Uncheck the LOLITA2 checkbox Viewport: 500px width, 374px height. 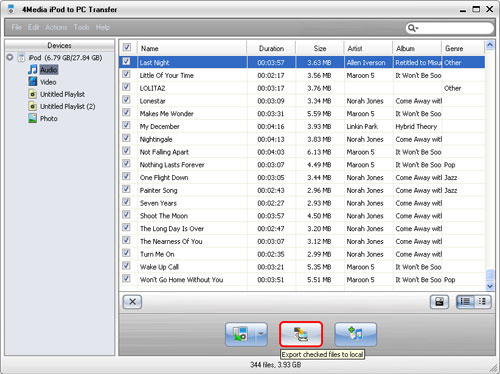pos(126,87)
